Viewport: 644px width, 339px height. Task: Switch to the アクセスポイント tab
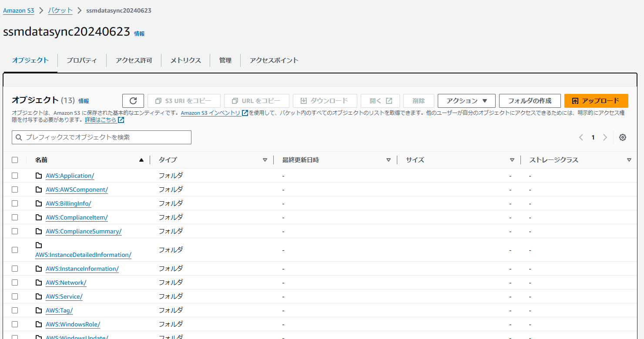point(274,60)
